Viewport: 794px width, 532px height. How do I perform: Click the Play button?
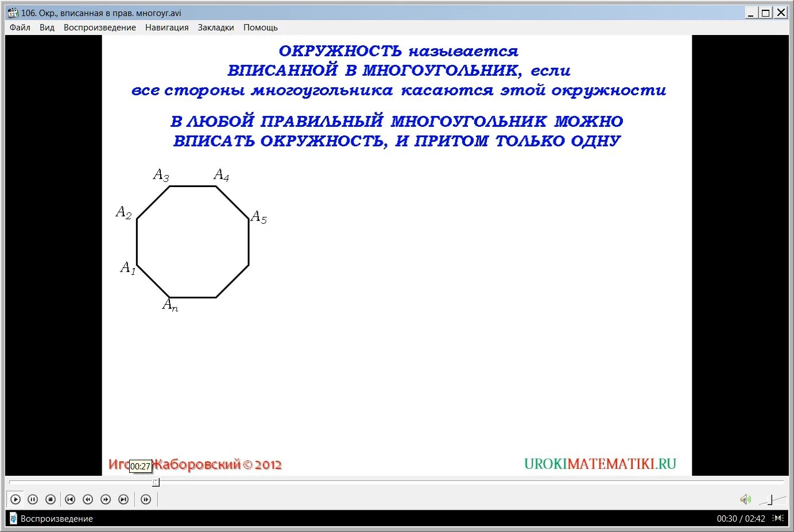[x=16, y=499]
